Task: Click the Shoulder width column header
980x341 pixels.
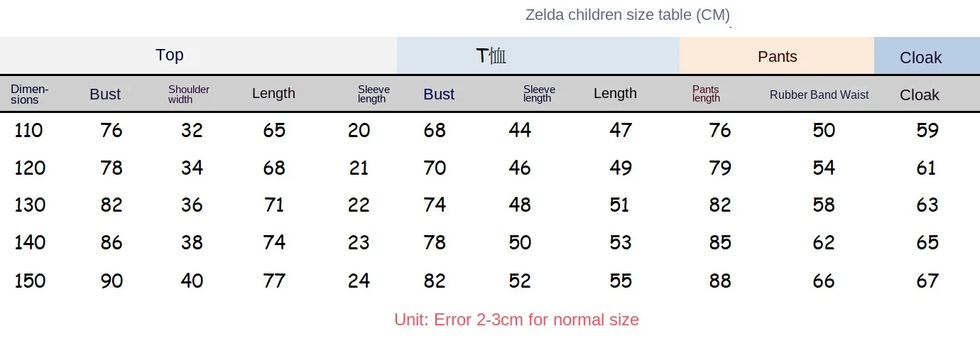Action: point(189,94)
